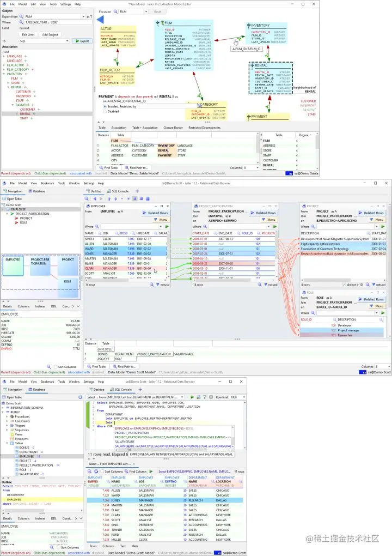This screenshot has width=392, height=556.
Task: Click Menu button in PROJECT_PARTICIPATION table window
Action: (x=269, y=220)
